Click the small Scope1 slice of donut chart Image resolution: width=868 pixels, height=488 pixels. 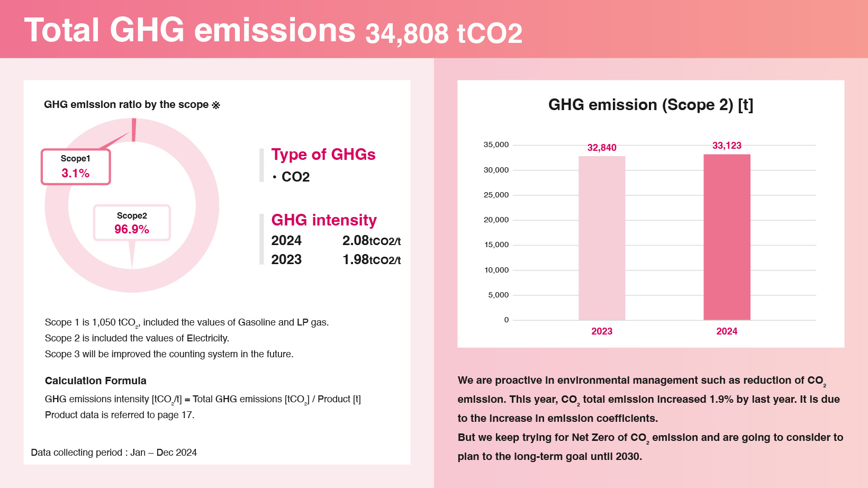pyautogui.click(x=134, y=130)
